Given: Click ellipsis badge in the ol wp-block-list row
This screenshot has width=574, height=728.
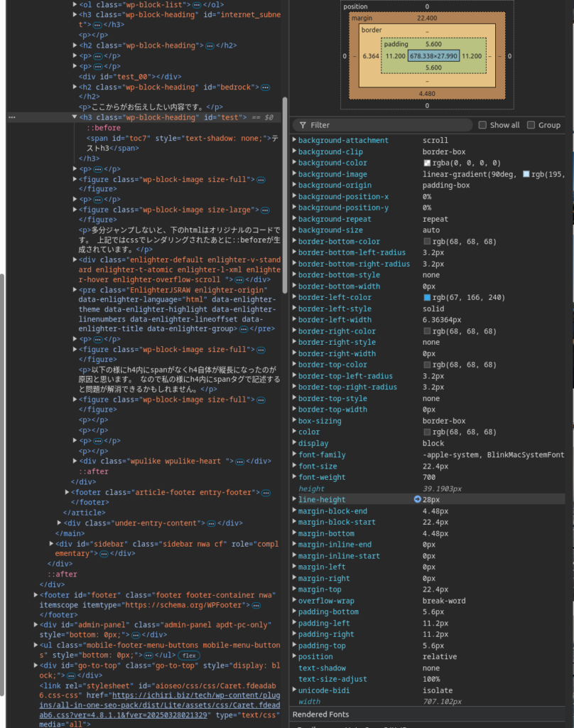Looking at the screenshot, I should pos(197,5).
